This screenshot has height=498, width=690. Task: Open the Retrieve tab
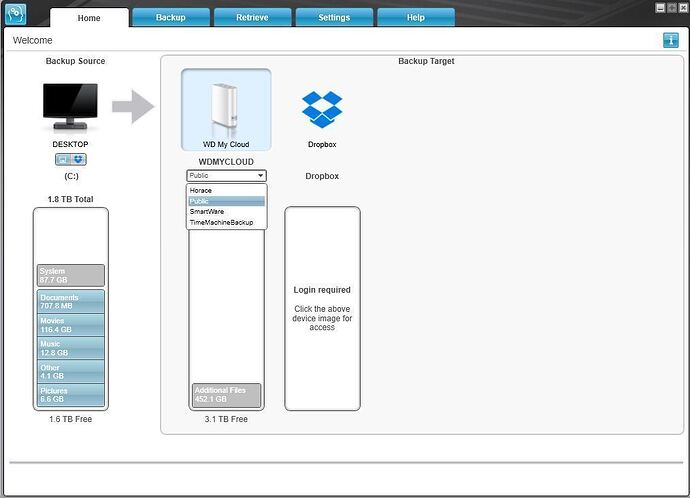tap(252, 18)
